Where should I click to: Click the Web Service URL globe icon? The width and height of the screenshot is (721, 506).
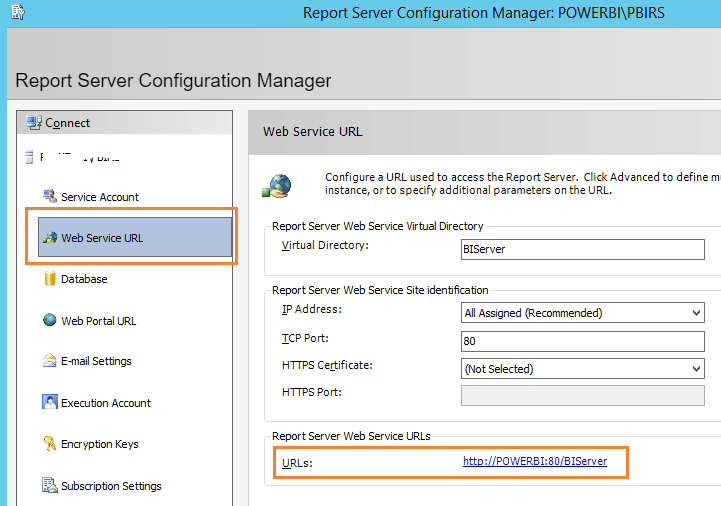click(50, 237)
